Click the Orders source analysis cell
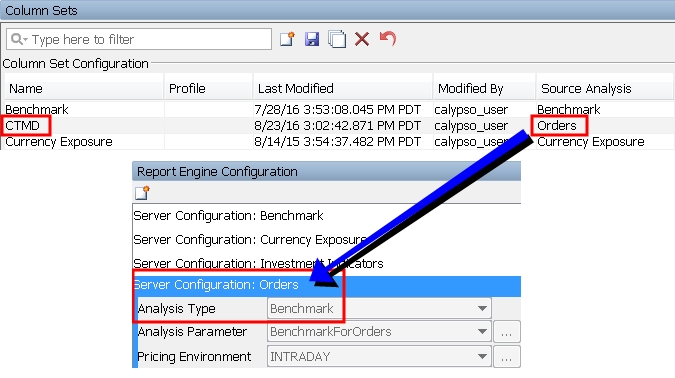Image resolution: width=675 pixels, height=378 pixels. coord(557,125)
